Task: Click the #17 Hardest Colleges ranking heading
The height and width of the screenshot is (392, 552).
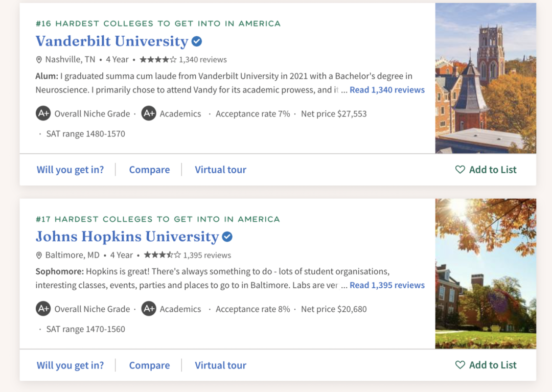Action: (x=158, y=219)
